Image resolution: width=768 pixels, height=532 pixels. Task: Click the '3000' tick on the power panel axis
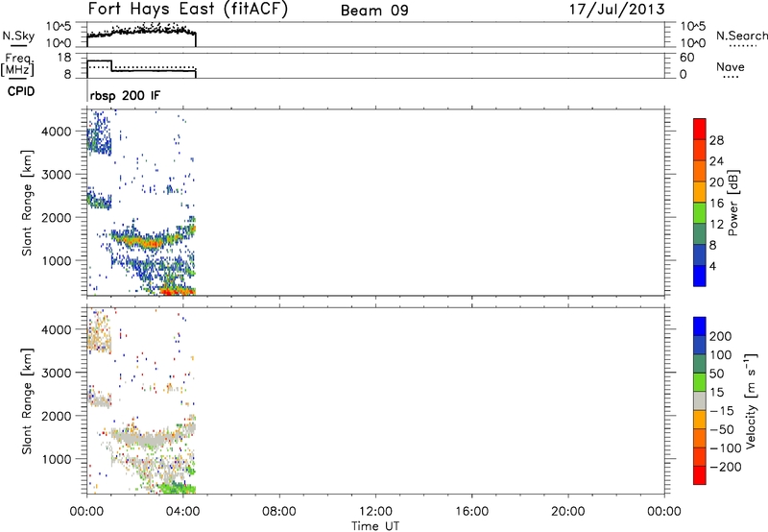pos(57,175)
